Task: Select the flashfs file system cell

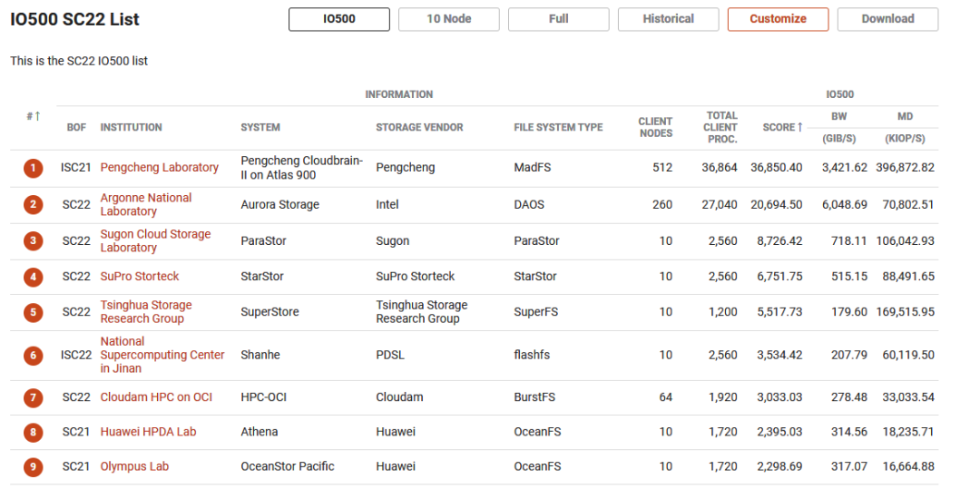Action: 532,355
